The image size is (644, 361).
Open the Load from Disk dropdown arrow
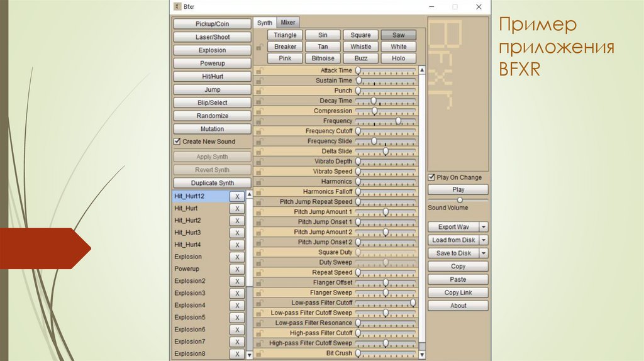tap(484, 240)
